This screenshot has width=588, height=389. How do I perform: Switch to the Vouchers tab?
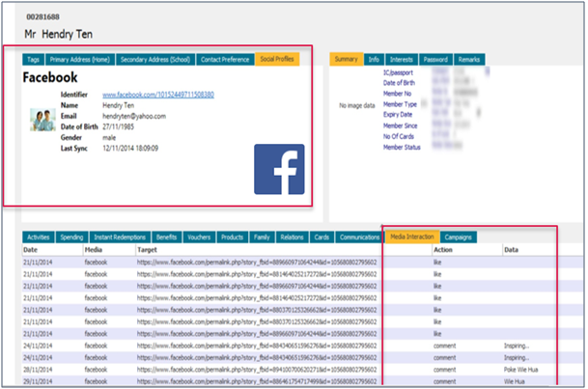199,236
